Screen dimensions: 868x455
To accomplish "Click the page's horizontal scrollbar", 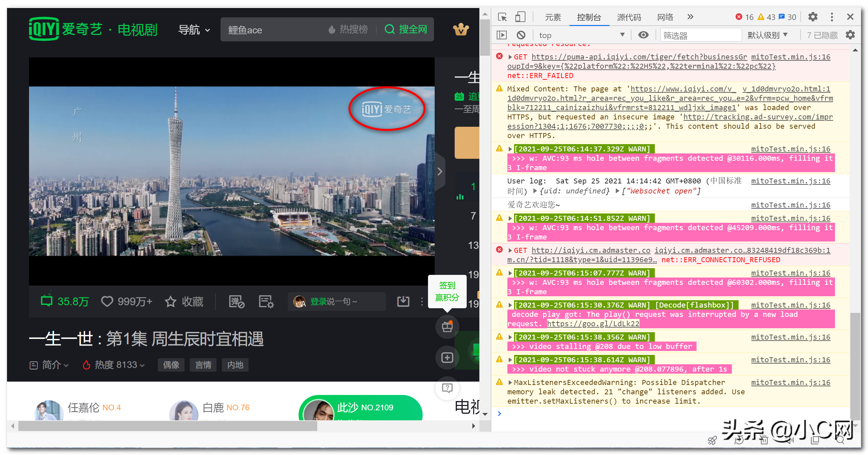I will [167, 426].
